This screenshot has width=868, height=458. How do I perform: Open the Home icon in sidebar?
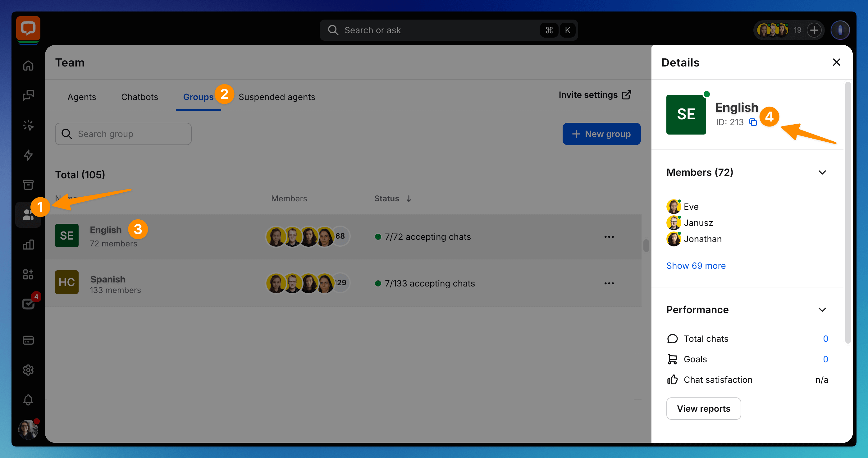click(x=28, y=65)
